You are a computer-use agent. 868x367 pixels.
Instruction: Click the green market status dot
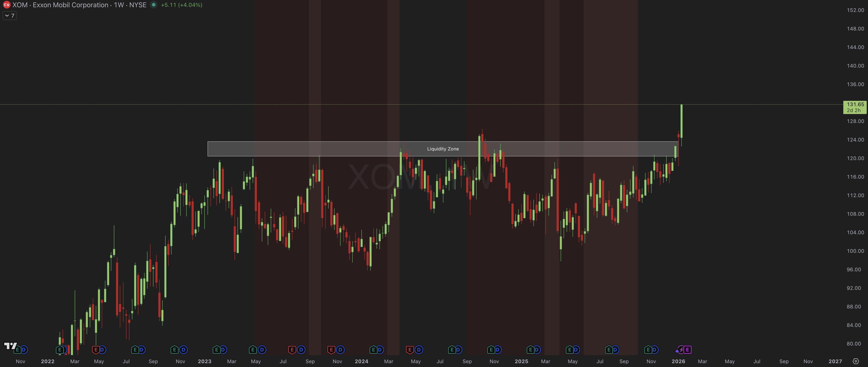[x=154, y=5]
